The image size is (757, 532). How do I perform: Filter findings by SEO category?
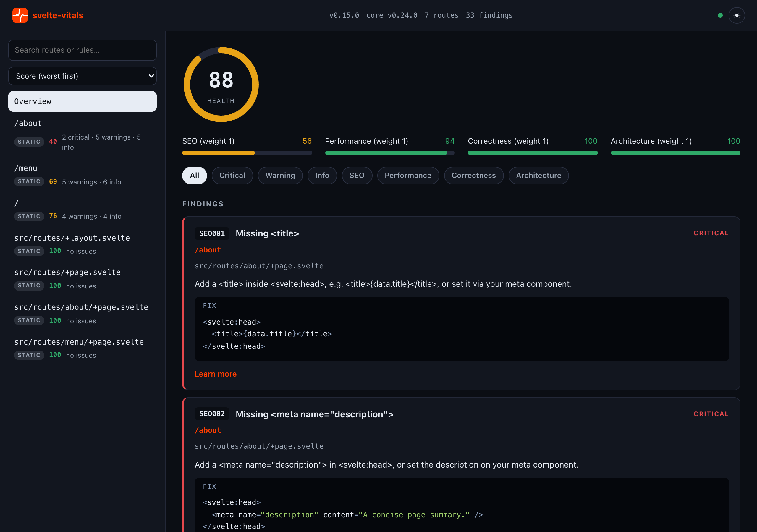pos(357,175)
